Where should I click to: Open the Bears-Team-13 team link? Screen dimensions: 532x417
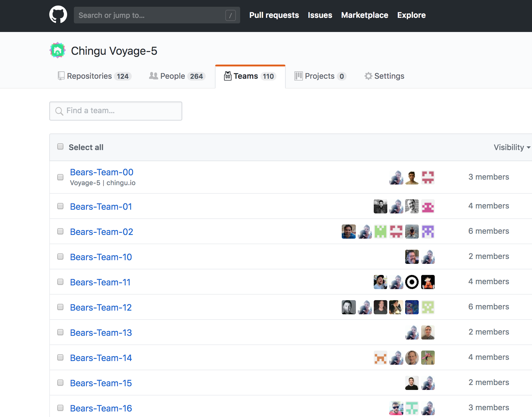click(x=101, y=333)
